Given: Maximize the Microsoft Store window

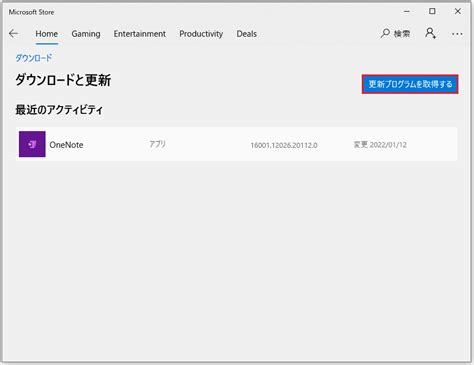Looking at the screenshot, I should tap(432, 11).
